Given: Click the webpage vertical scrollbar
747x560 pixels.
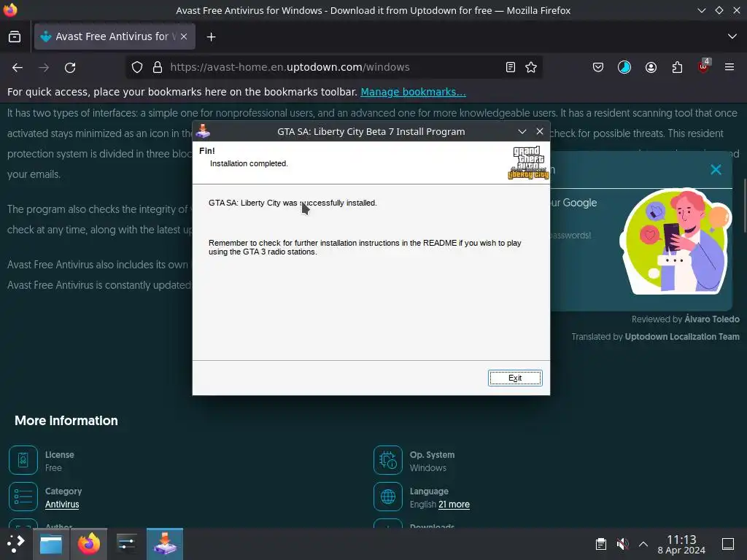Looking at the screenshot, I should tap(744, 205).
